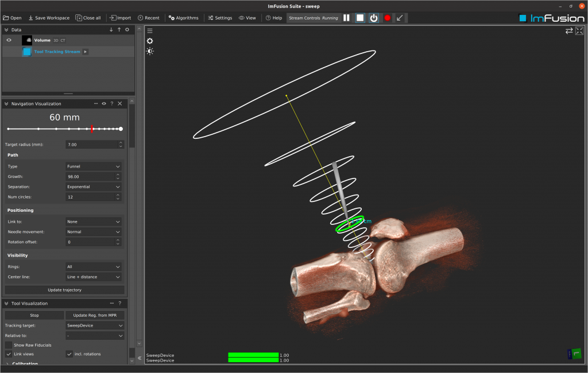
Task: Click the power icon in Stream Controls
Action: 374,18
